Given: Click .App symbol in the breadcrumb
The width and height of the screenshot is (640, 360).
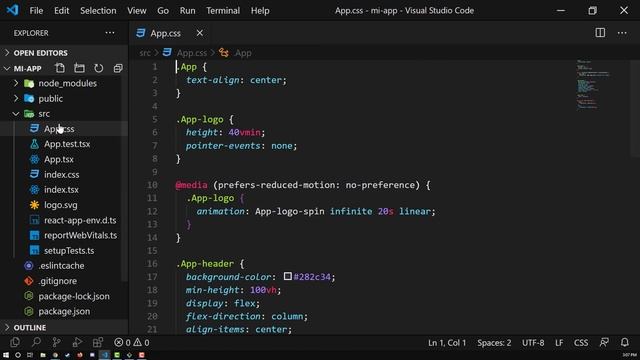Looking at the screenshot, I should tap(243, 53).
